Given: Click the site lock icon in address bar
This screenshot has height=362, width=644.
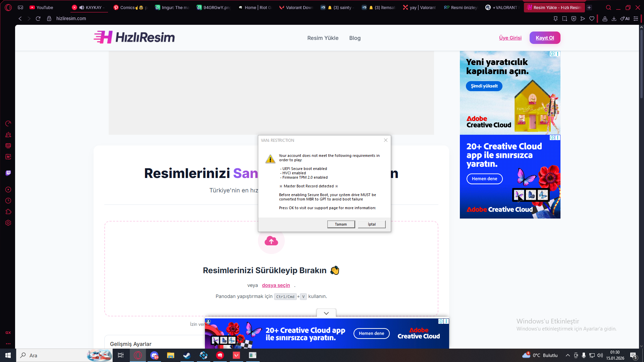Looking at the screenshot, I should coord(49,18).
